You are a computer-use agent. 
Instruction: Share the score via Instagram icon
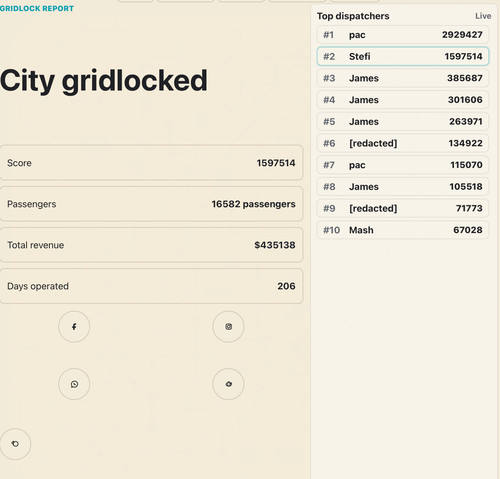coord(228,327)
